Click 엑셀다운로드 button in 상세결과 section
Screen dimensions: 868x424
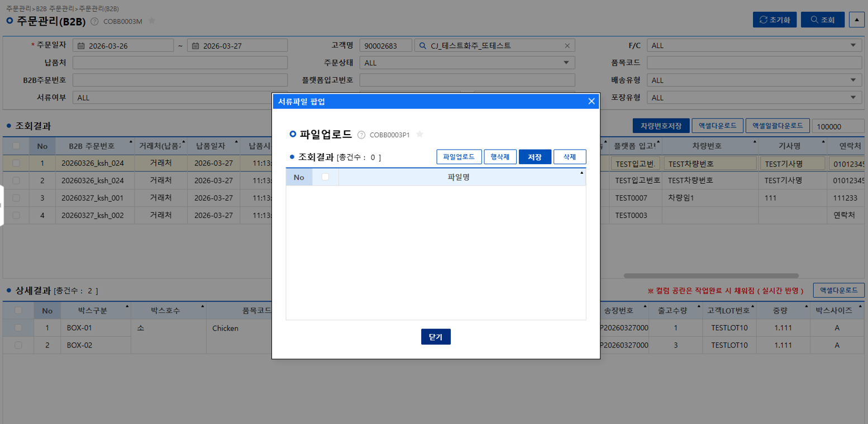click(x=839, y=290)
